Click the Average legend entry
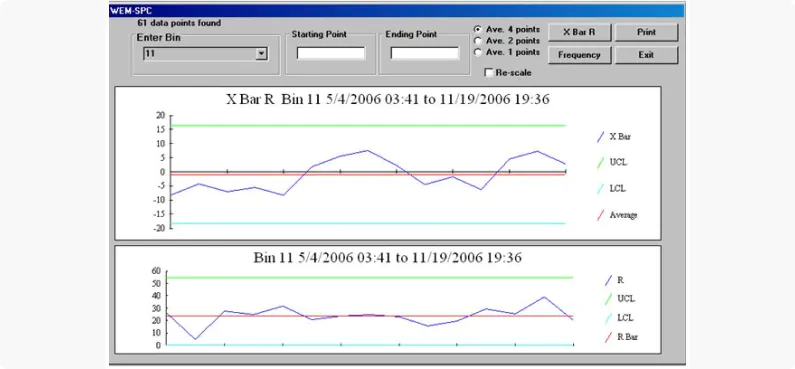The image size is (795, 369). coord(617,215)
